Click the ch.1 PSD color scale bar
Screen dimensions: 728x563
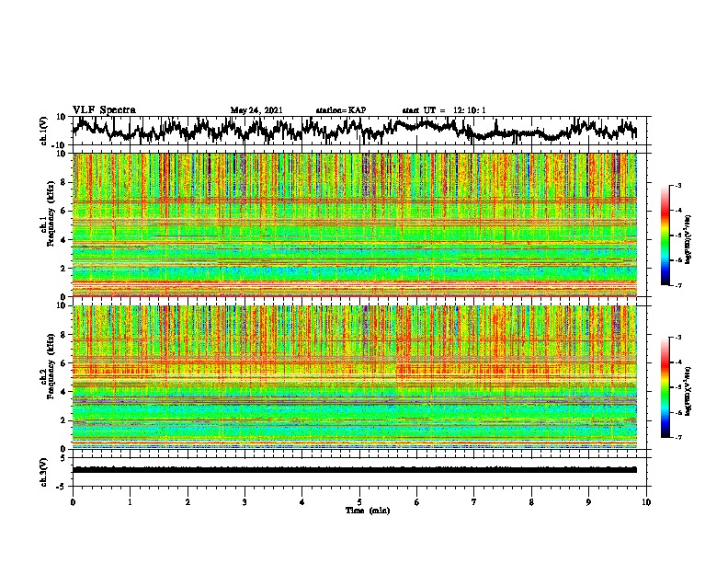pos(665,236)
